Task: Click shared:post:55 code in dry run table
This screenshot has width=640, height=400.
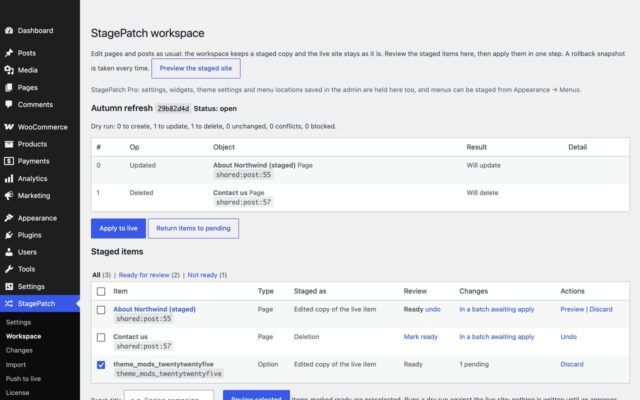Action: click(243, 175)
